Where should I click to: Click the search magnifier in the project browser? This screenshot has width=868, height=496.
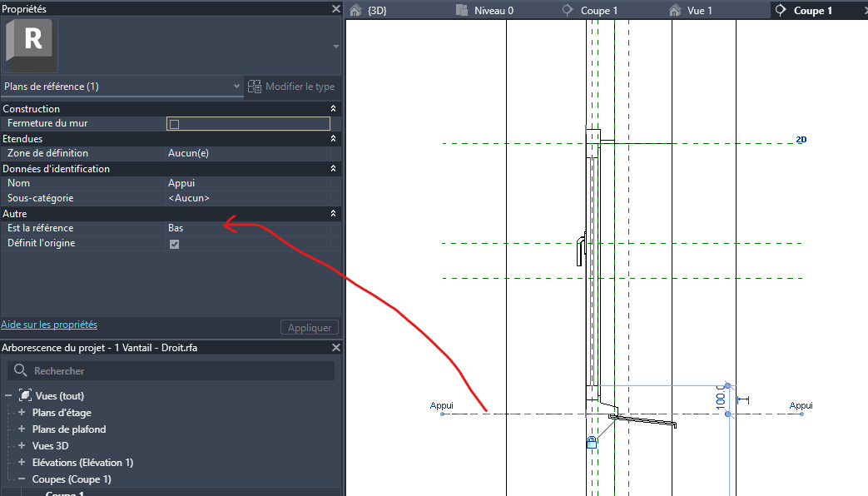coord(21,370)
